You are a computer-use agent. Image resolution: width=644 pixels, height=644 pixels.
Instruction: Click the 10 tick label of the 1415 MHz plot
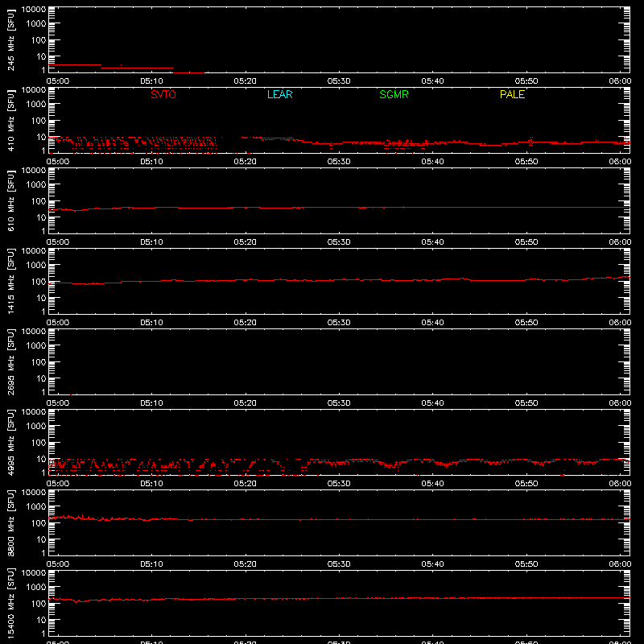[x=41, y=298]
